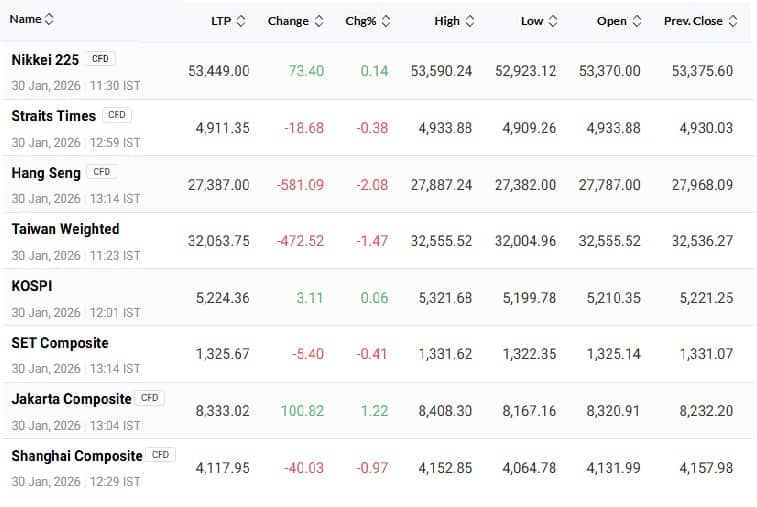Open the Shanghai Composite index link
Viewport: 757px width, 507px height.
click(x=77, y=456)
